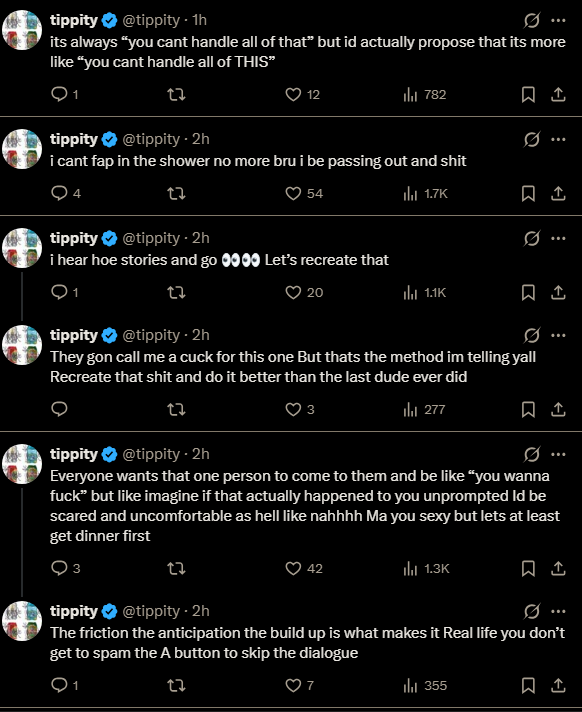
Task: Like the tweet with 42 likes
Action: pyautogui.click(x=293, y=569)
